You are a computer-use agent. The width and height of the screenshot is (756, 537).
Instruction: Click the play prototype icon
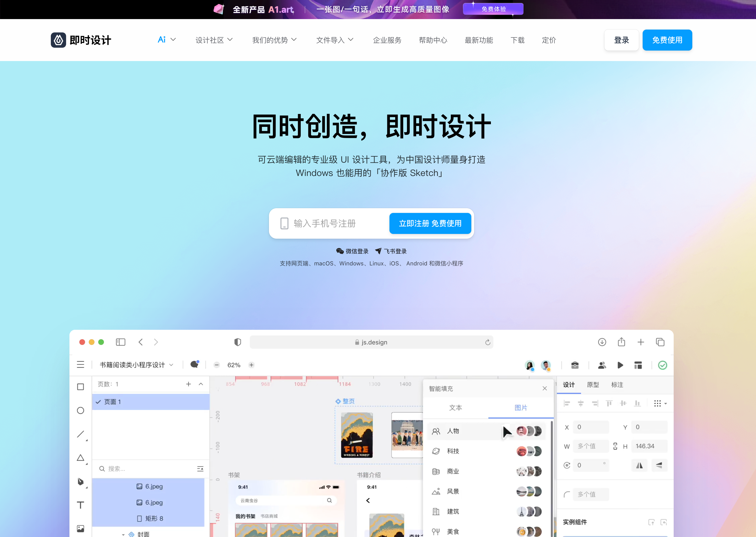(x=620, y=365)
